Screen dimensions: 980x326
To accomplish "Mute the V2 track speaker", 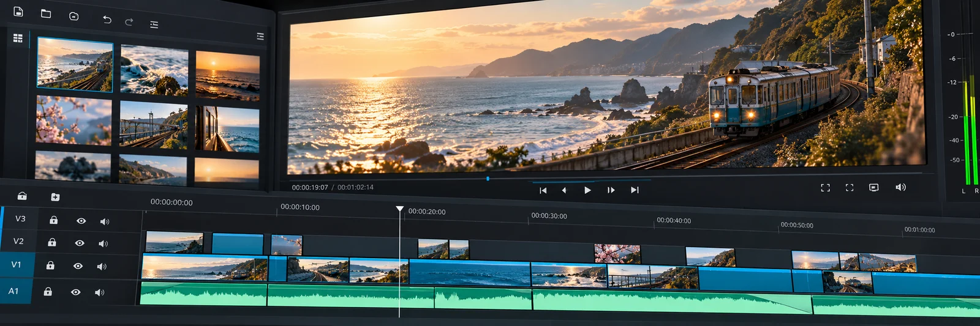I will click(x=104, y=243).
